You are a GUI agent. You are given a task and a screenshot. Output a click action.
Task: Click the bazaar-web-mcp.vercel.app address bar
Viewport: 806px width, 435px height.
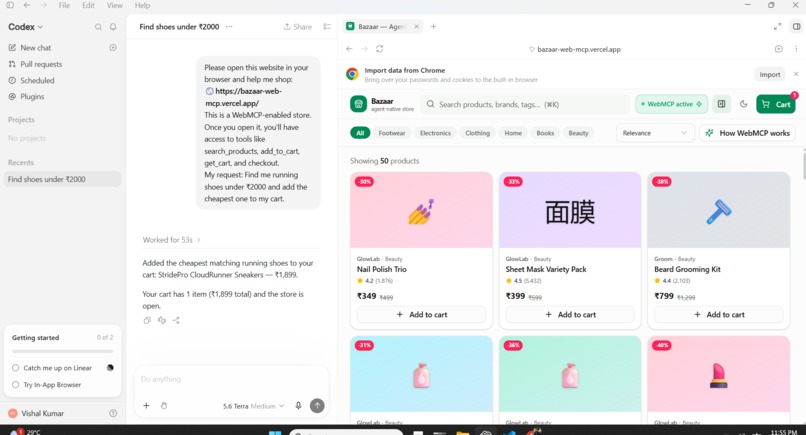click(575, 49)
